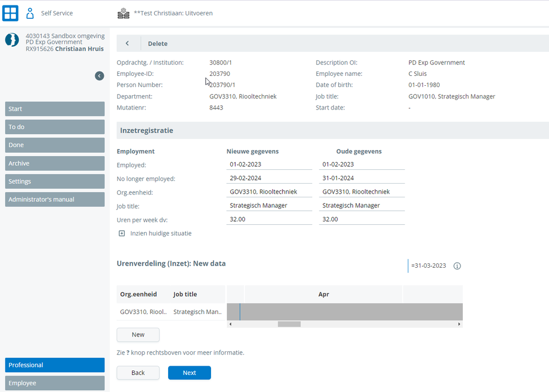
Task: Click the GOV3310, Riool.. row cell
Action: [x=143, y=312]
